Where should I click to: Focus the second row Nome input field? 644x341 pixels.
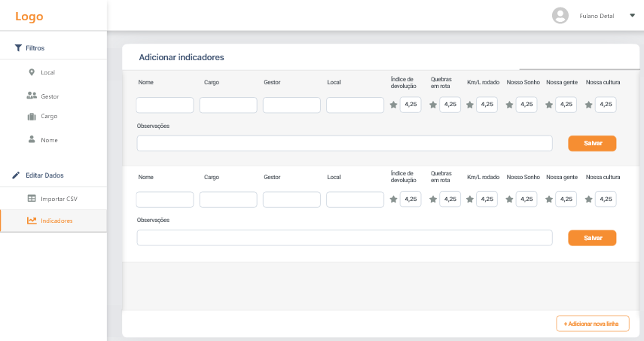[x=165, y=199]
